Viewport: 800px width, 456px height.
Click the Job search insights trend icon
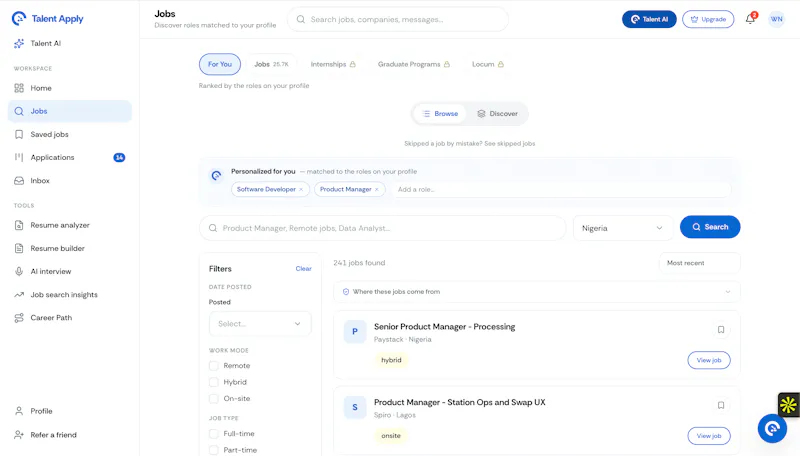coord(19,295)
